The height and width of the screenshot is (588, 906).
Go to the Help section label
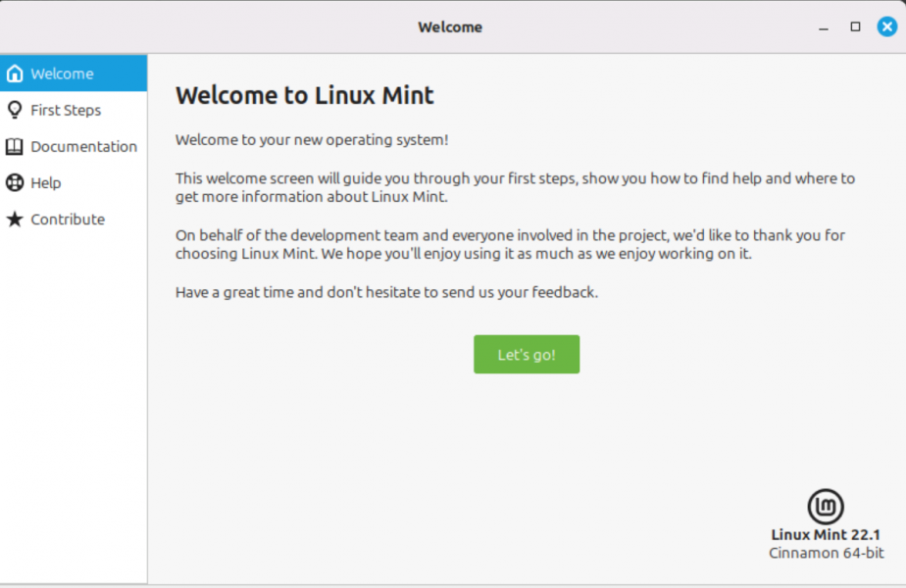point(46,183)
